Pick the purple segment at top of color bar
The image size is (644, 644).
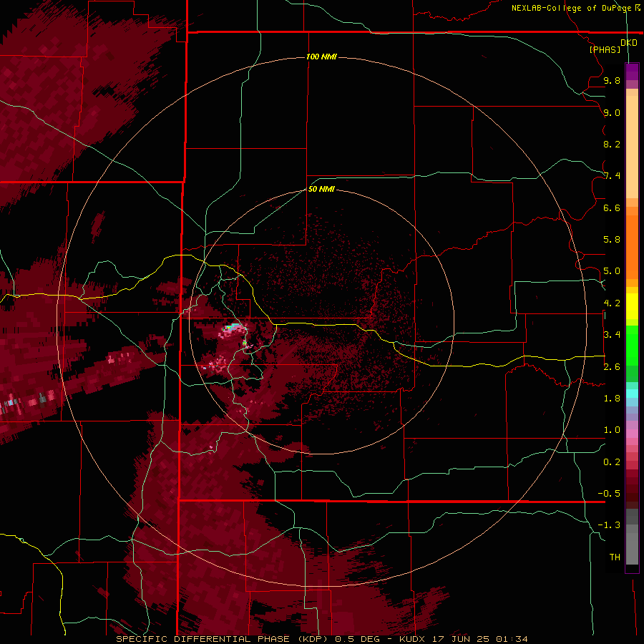(632, 72)
